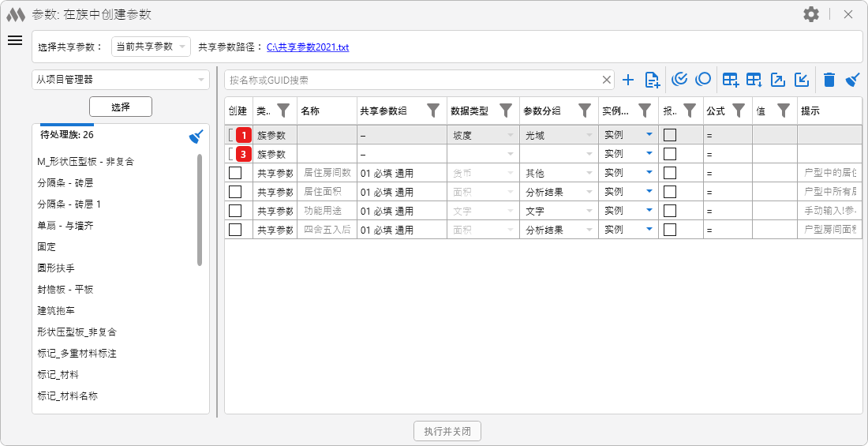
Task: Click the plus icon to add parameter
Action: [628, 80]
